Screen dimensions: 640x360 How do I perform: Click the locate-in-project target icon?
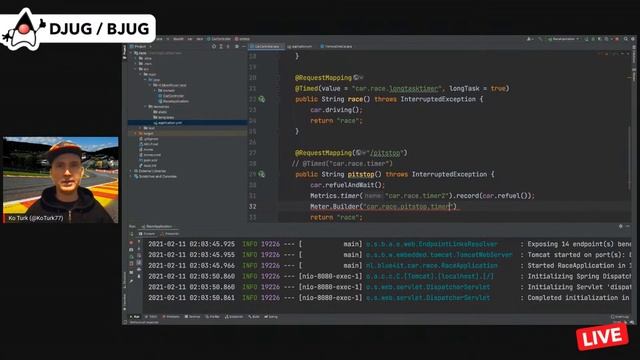pos(213,46)
